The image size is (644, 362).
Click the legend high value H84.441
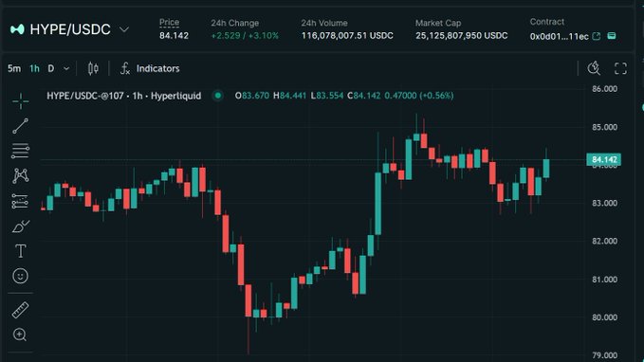pyautogui.click(x=289, y=96)
